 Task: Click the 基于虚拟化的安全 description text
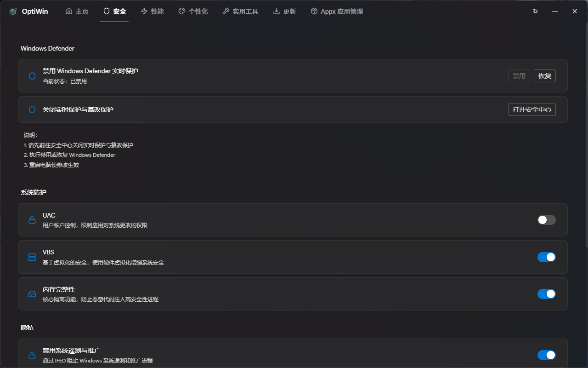point(103,263)
